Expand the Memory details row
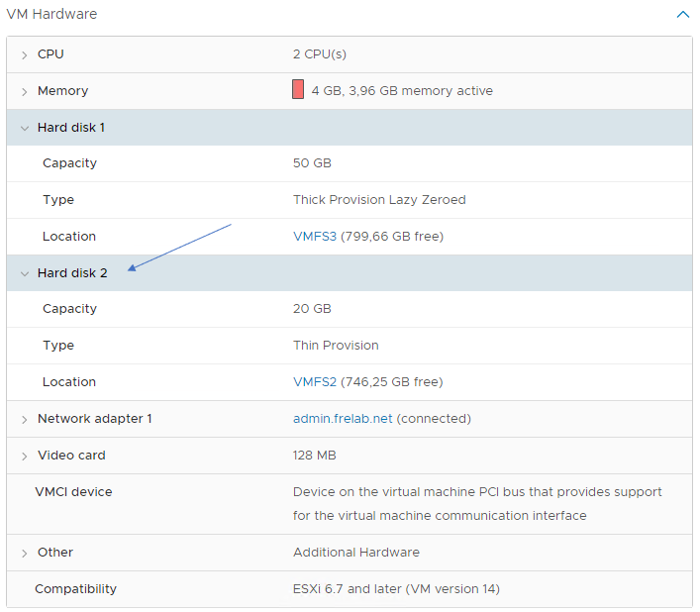This screenshot has width=700, height=612. point(25,91)
